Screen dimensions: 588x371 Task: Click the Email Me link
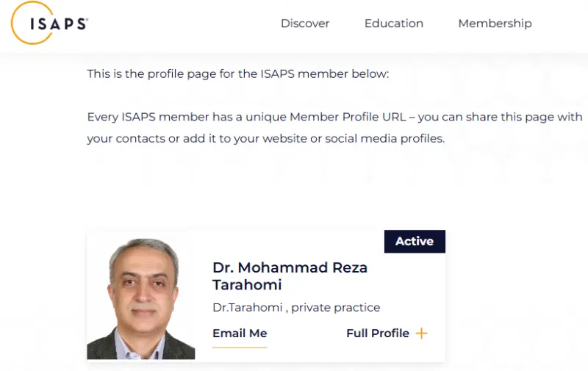pos(240,334)
